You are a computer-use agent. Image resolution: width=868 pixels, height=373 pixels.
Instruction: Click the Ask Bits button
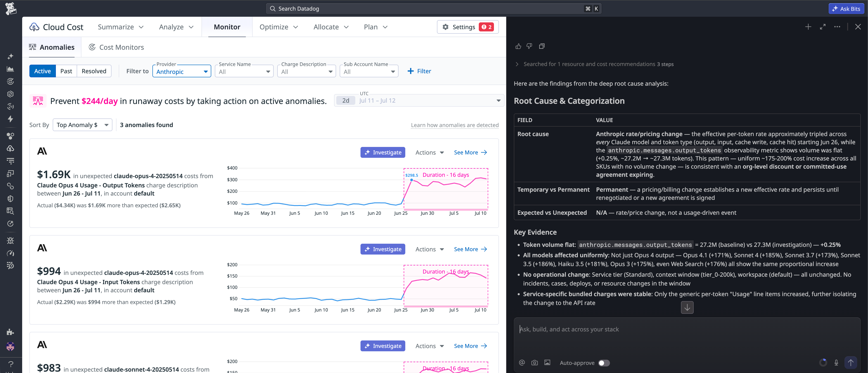pos(846,9)
